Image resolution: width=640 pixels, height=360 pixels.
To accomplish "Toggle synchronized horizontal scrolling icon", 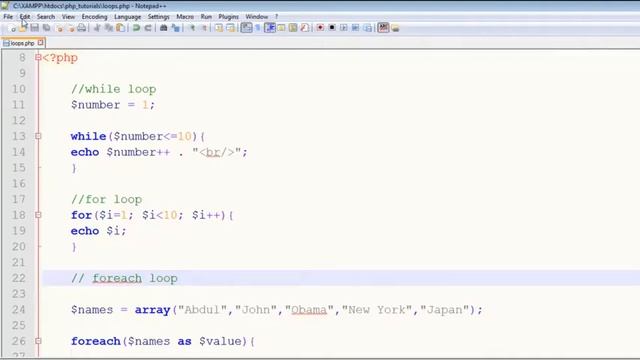I will (x=231, y=28).
